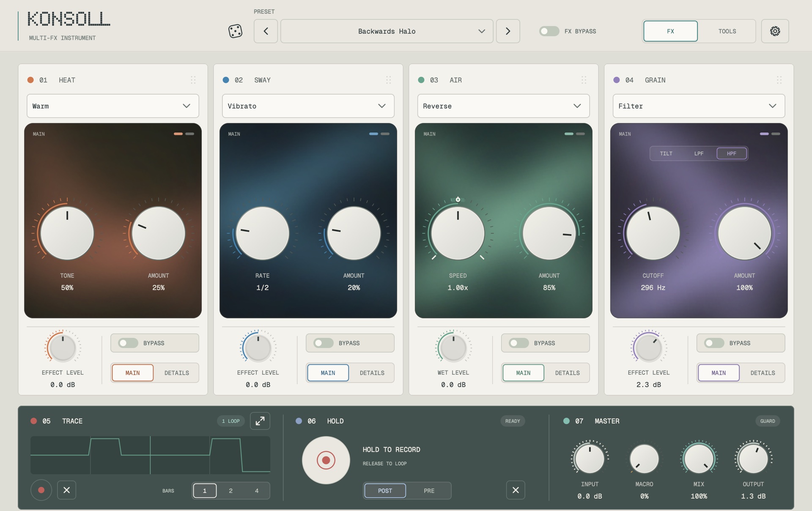Click the AIR speed reset marker
812x511 pixels.
(x=458, y=199)
